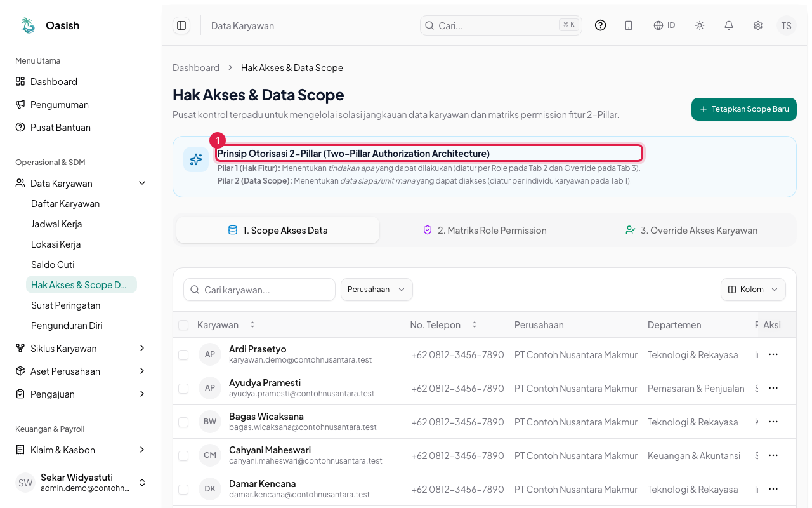
Task: Collapse the Data Karyawan menu group
Action: 81,184
